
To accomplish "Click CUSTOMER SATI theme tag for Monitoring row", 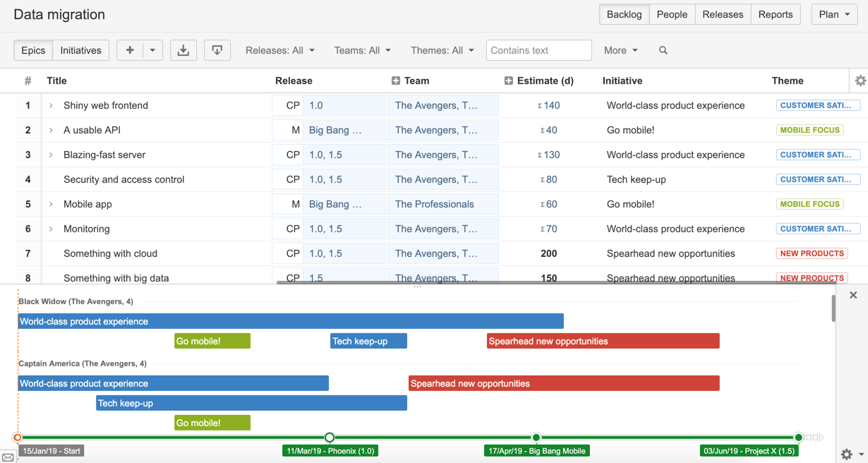I will pos(818,229).
